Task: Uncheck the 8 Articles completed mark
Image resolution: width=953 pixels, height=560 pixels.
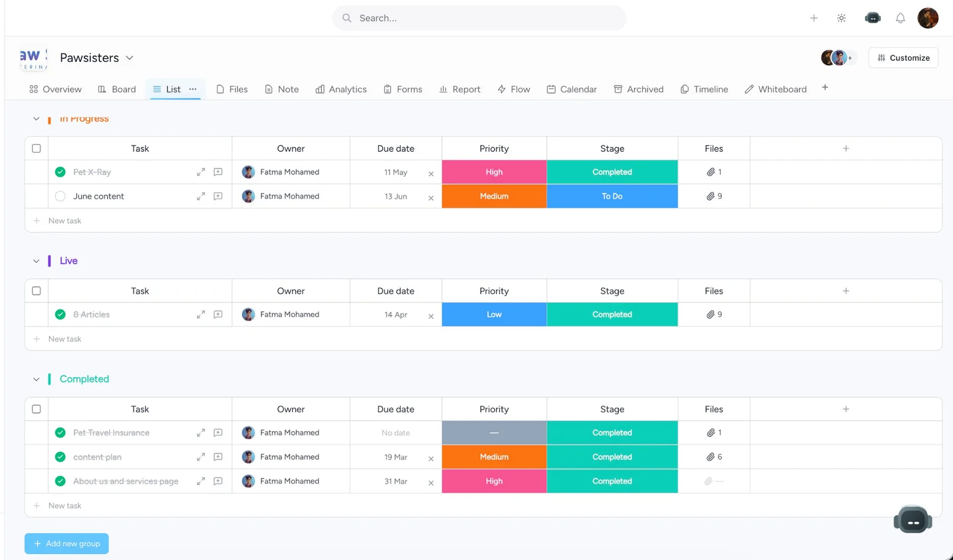Action: (x=60, y=314)
